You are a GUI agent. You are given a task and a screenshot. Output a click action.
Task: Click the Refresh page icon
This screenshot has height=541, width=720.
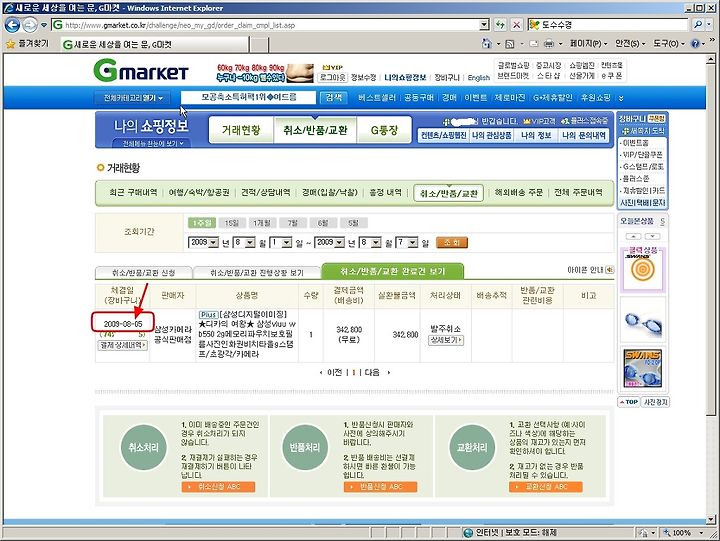(x=501, y=25)
